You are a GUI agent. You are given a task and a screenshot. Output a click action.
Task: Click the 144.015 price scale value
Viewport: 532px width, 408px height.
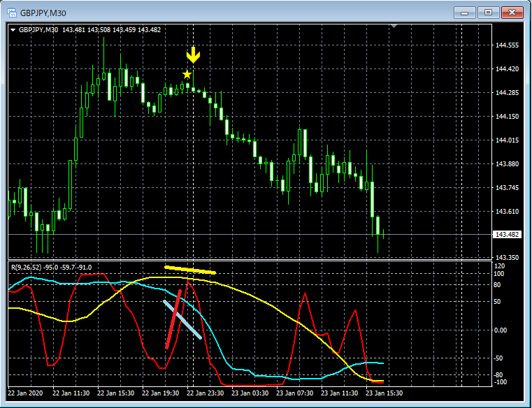coord(507,140)
